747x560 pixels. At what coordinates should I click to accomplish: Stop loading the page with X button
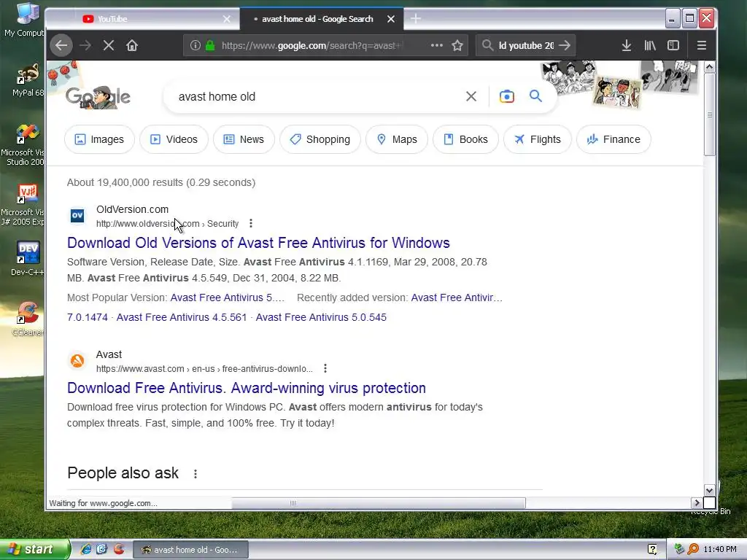tap(109, 45)
